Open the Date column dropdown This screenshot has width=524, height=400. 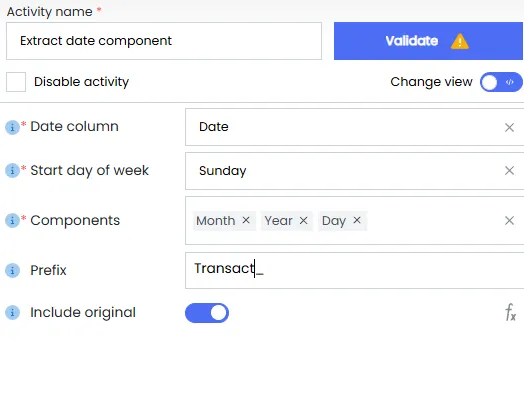[343, 127]
